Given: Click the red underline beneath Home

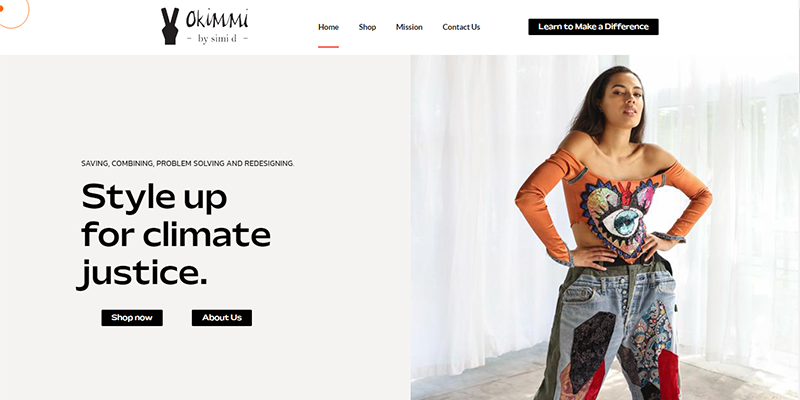Looking at the screenshot, I should [x=328, y=47].
